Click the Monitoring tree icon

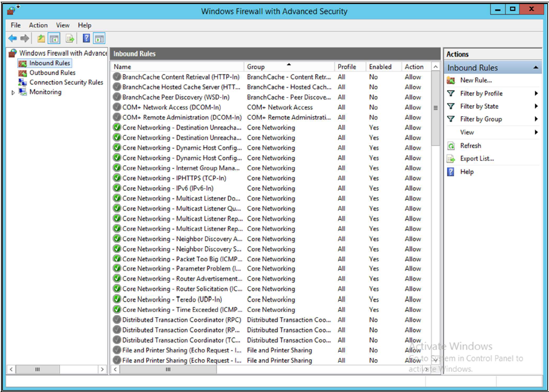[23, 92]
